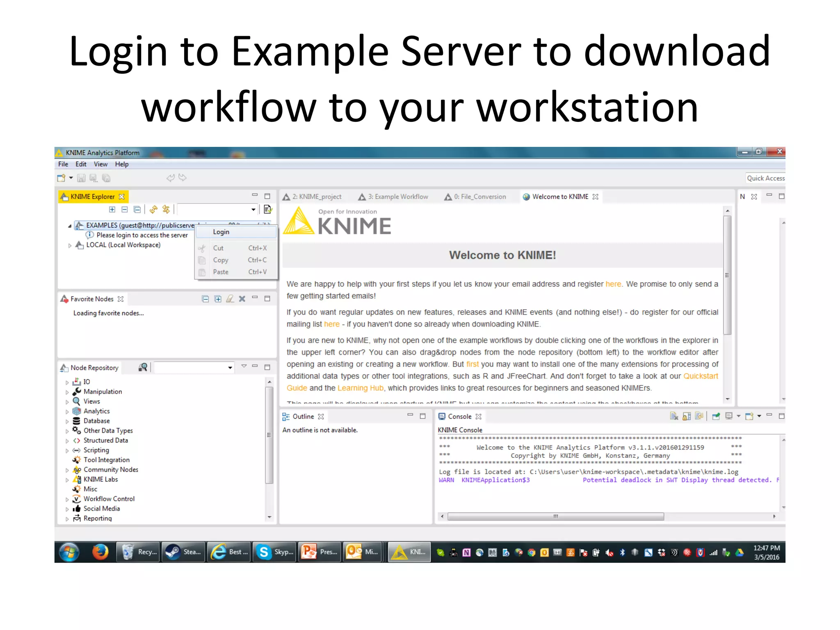The height and width of the screenshot is (630, 840).
Task: Collapse all in Favorite Nodes panel
Action: (205, 299)
